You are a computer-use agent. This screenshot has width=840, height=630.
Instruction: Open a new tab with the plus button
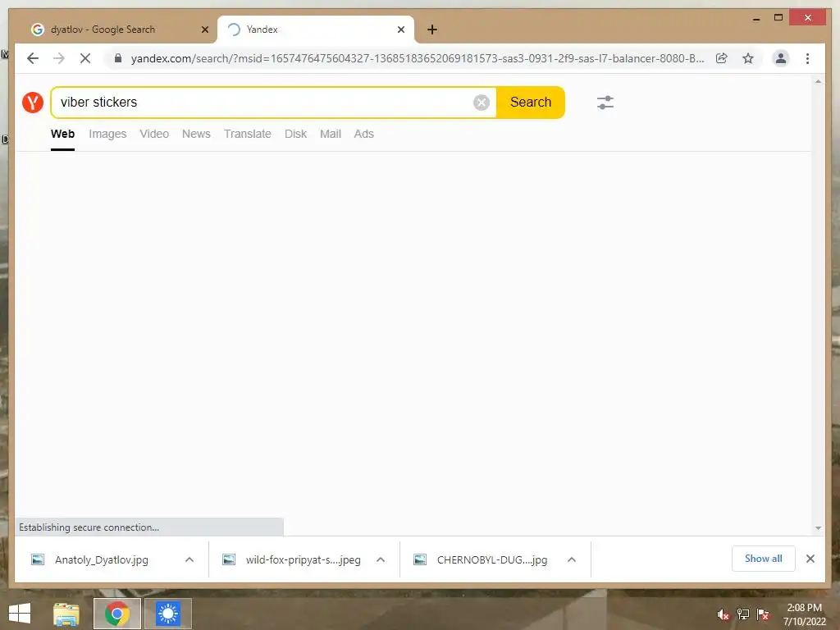pyautogui.click(x=432, y=30)
